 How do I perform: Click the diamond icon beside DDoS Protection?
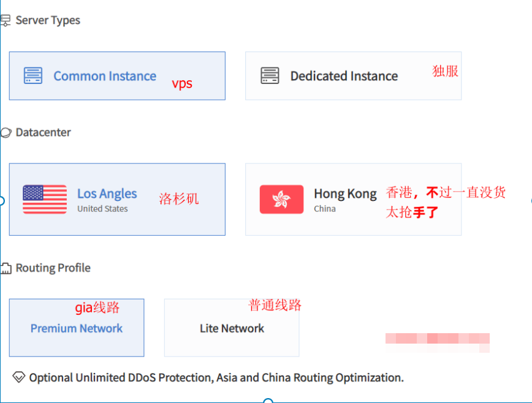click(x=18, y=377)
